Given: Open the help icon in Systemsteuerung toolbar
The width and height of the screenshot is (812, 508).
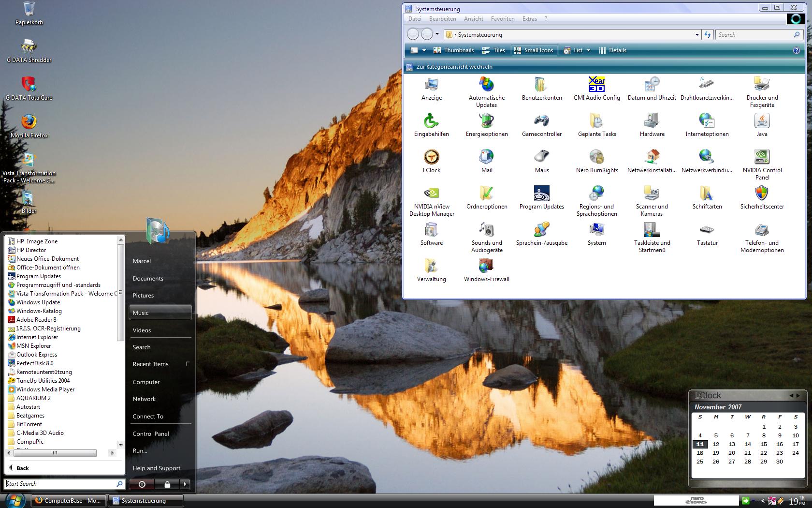Looking at the screenshot, I should coord(797,50).
